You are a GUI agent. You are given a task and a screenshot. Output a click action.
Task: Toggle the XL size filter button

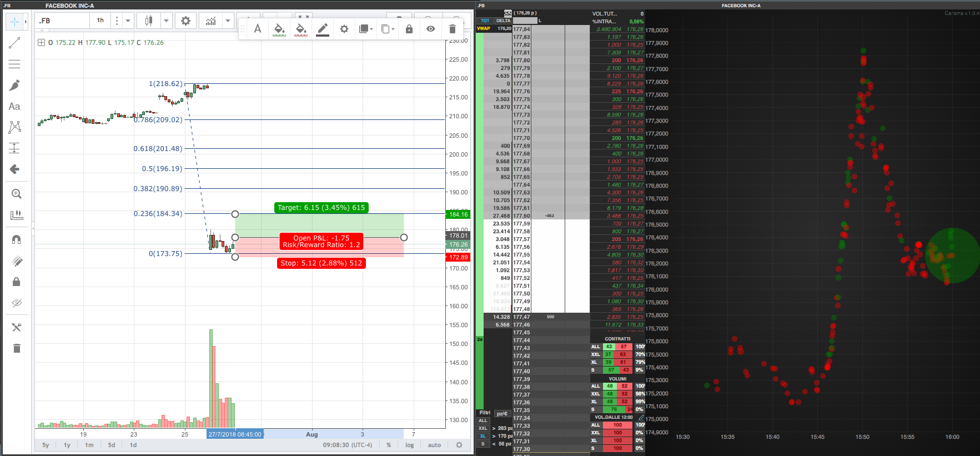(483, 436)
